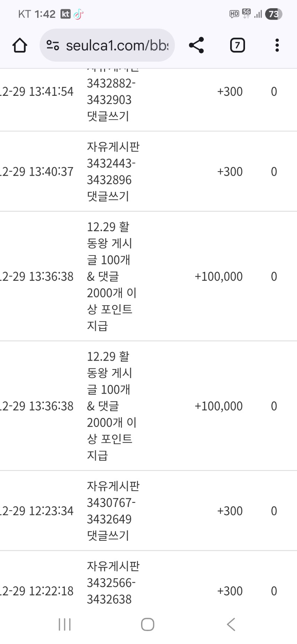Screen dimensions: 297x644
Task: Select the second 12.29 활동왕 포인트 지급 entry
Action: point(111,406)
